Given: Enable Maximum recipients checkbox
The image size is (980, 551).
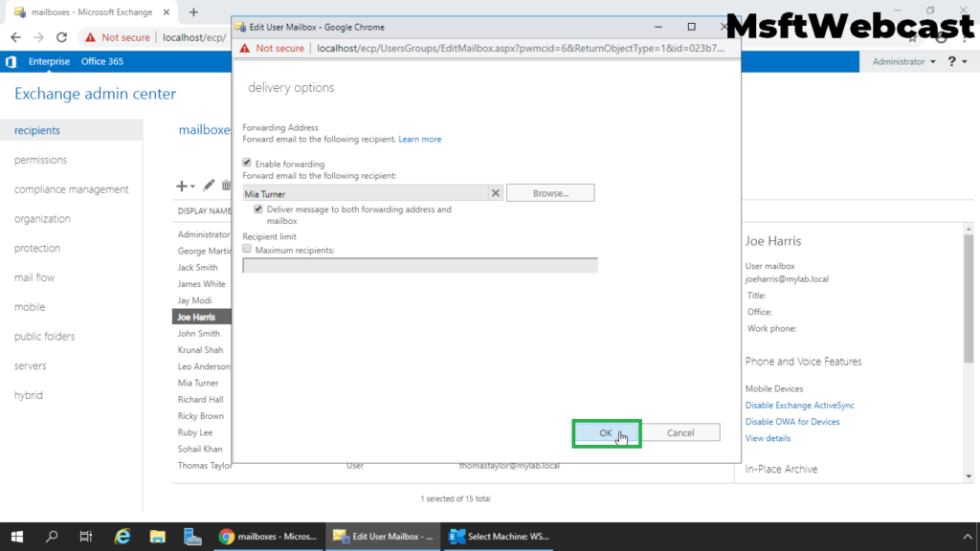Looking at the screenshot, I should pos(247,250).
